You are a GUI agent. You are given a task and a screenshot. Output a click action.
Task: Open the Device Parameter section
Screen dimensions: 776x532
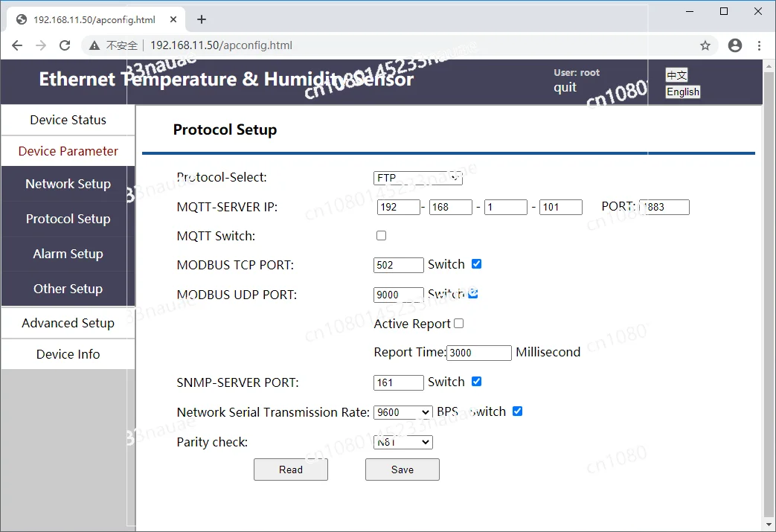pos(68,151)
